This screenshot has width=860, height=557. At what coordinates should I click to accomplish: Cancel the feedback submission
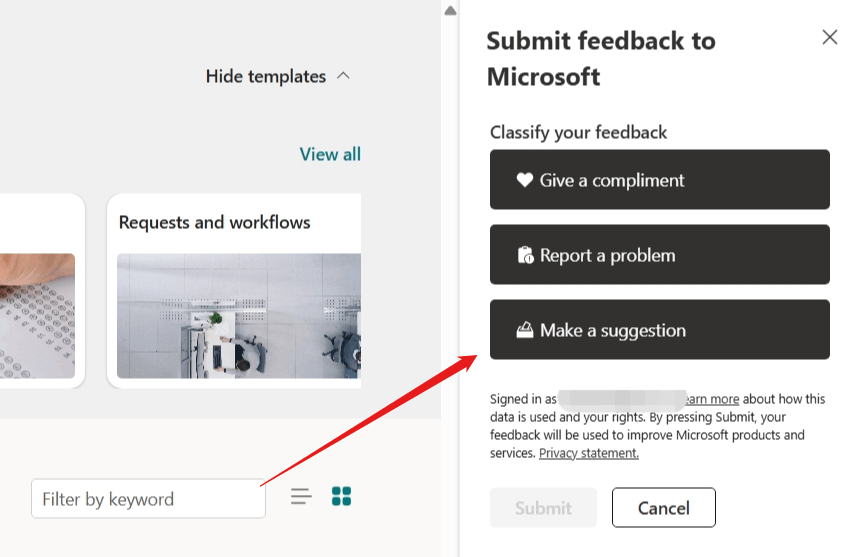(664, 508)
